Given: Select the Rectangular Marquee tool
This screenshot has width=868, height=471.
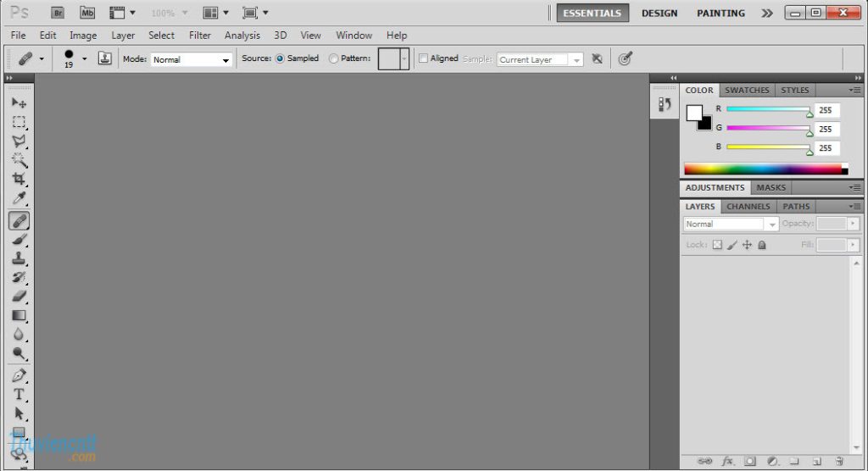Looking at the screenshot, I should (19, 122).
